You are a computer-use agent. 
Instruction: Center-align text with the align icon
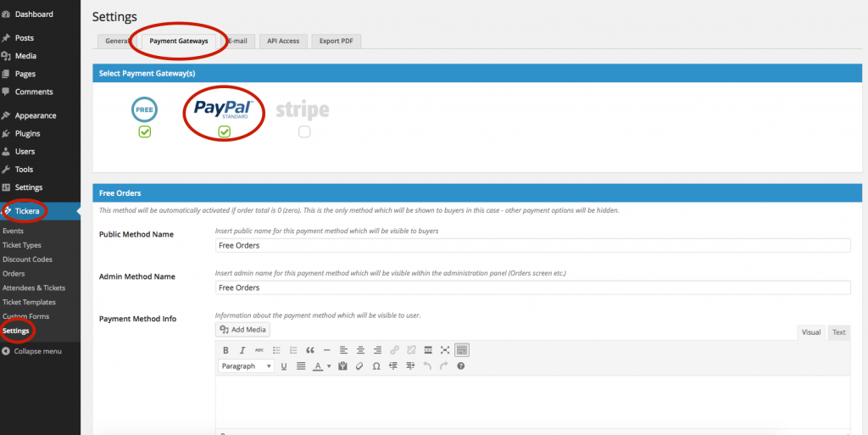coord(360,350)
